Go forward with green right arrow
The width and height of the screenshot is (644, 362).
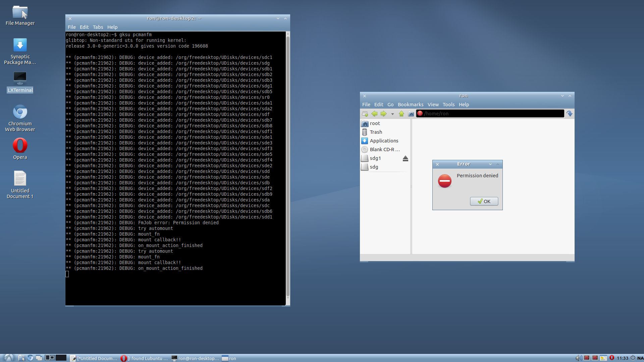pyautogui.click(x=383, y=114)
